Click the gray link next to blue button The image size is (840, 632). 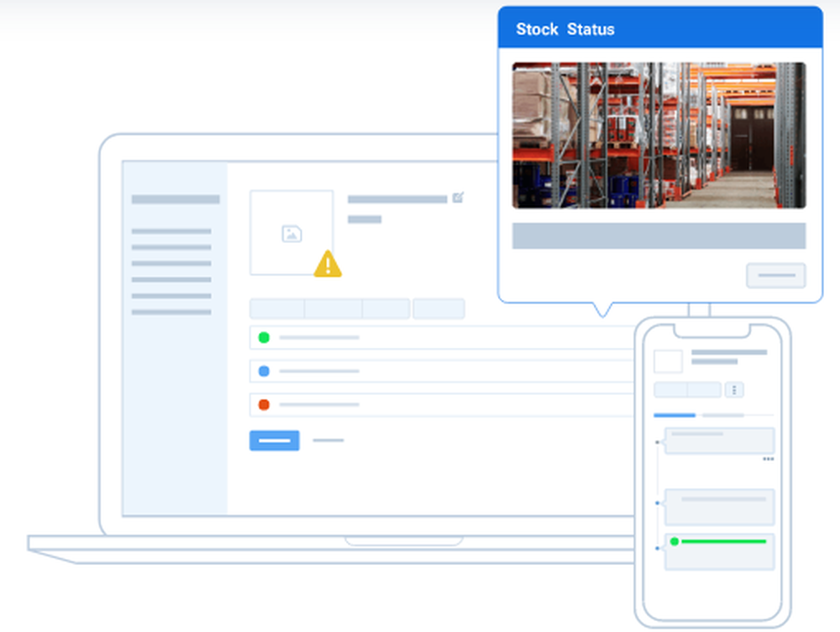pyautogui.click(x=328, y=440)
